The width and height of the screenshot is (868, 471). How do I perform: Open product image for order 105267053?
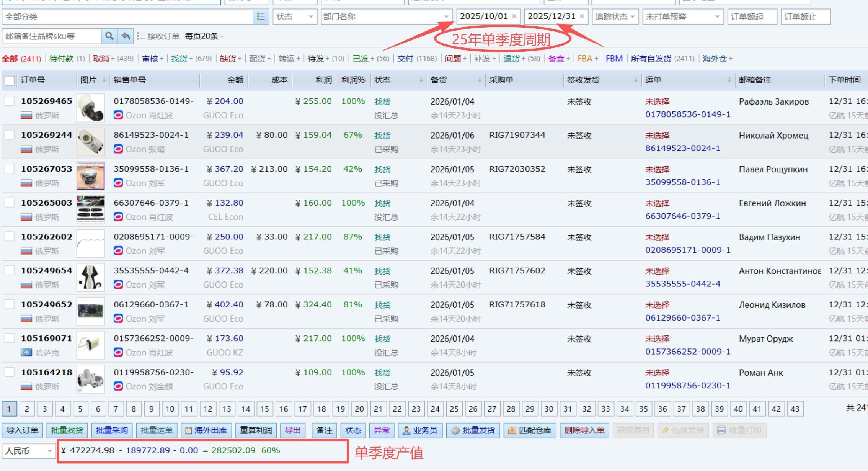91,176
